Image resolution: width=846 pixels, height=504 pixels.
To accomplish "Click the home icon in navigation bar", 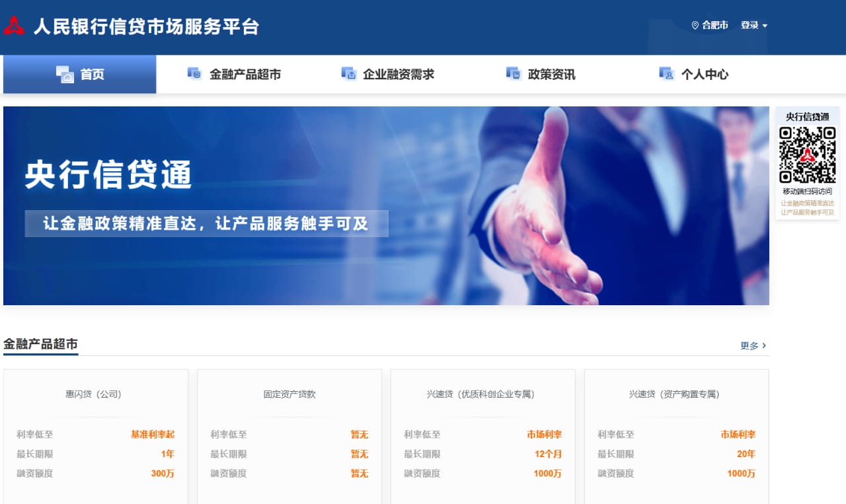I will pos(64,75).
